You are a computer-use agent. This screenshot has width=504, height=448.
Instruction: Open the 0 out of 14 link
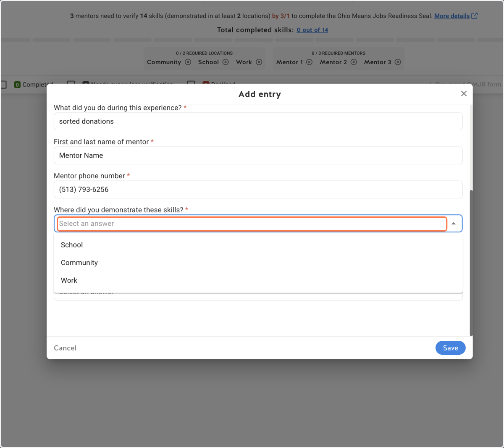(x=312, y=30)
